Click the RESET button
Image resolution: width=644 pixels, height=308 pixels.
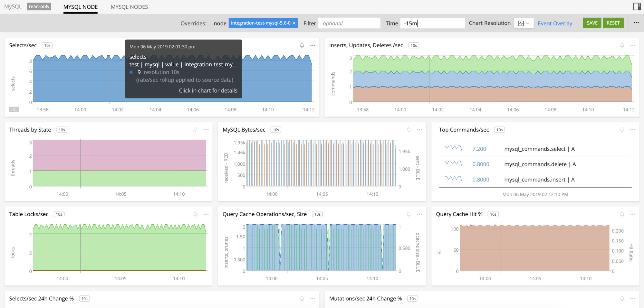coord(613,23)
